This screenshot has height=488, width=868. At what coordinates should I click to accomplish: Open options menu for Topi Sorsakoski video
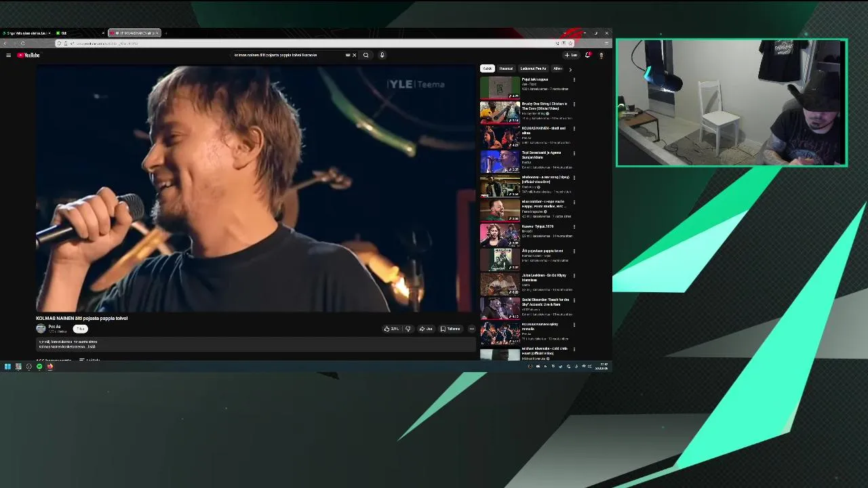pos(574,153)
